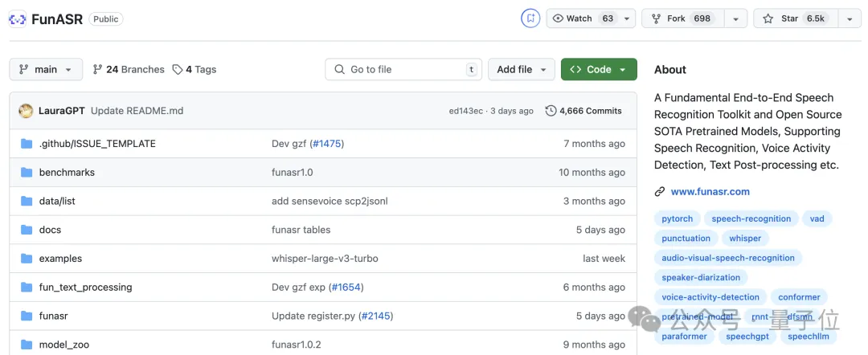Open the data/list folder
Screen dimensions: 868x355
(x=57, y=202)
